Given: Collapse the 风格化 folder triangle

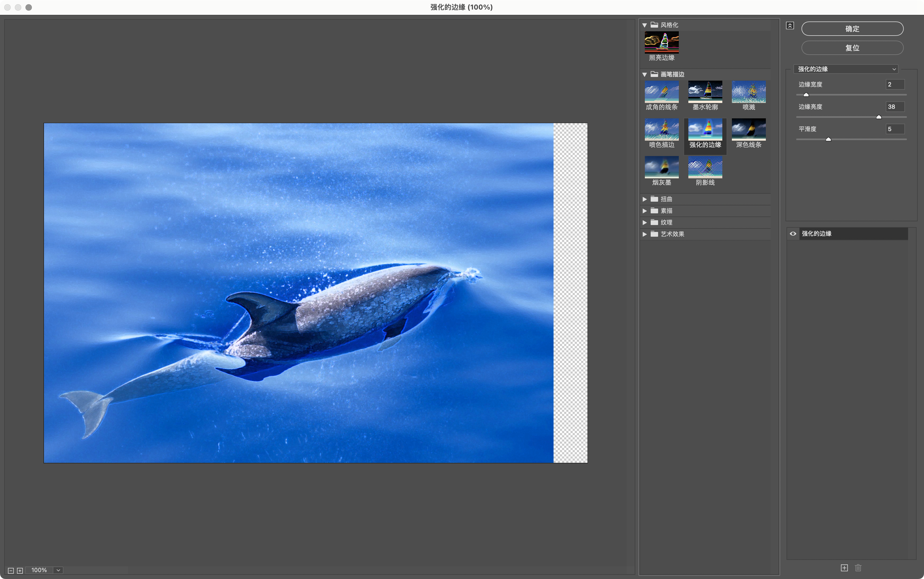Looking at the screenshot, I should [x=645, y=25].
